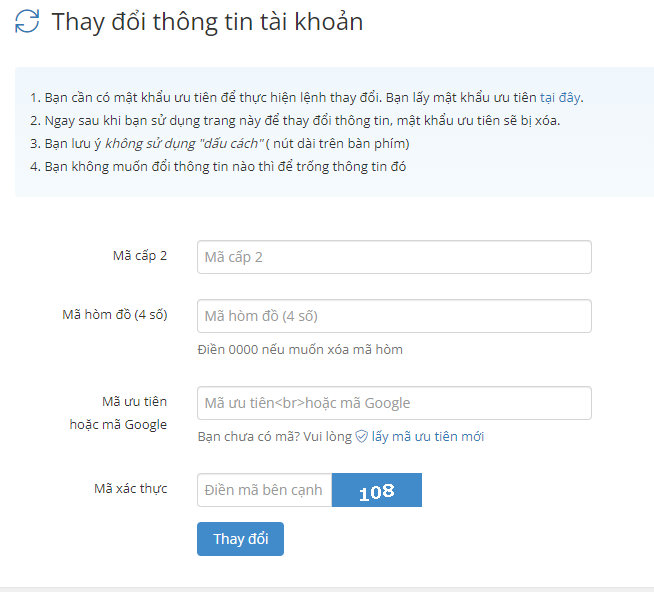Open the 'tại đây' priority password link
Image resolution: width=654 pixels, height=592 pixels.
[560, 98]
